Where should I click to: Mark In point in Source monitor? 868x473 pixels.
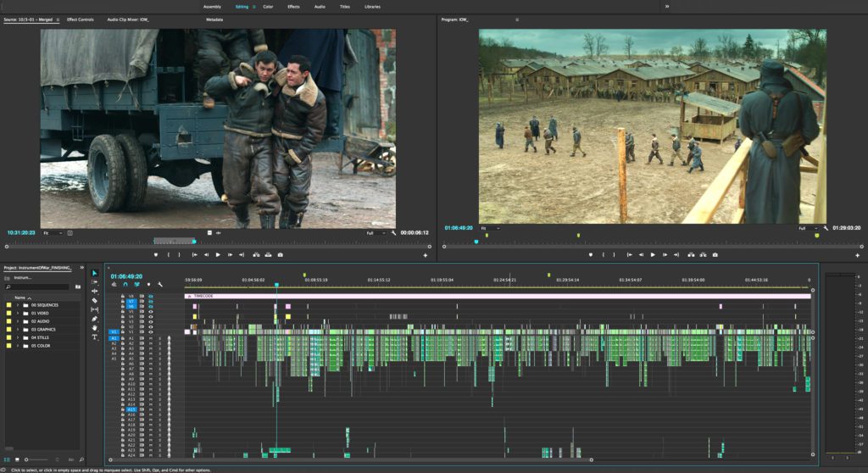[169, 255]
